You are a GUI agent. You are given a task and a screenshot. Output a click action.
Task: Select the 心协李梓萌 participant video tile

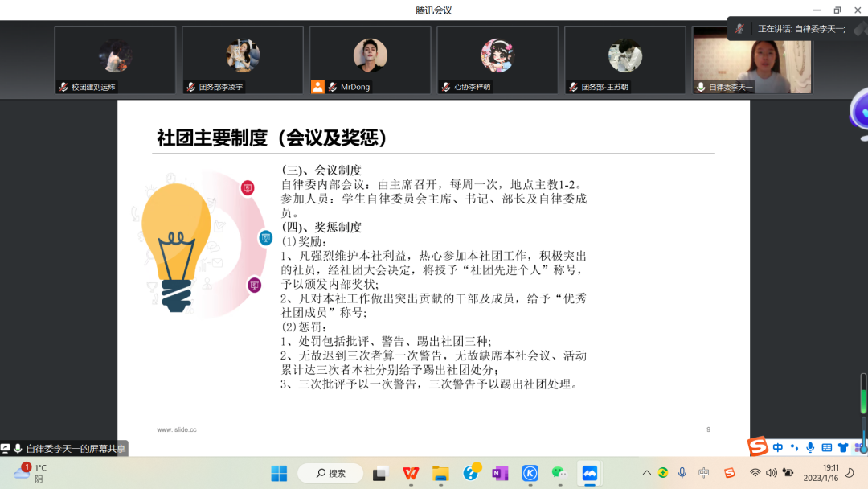coord(497,60)
